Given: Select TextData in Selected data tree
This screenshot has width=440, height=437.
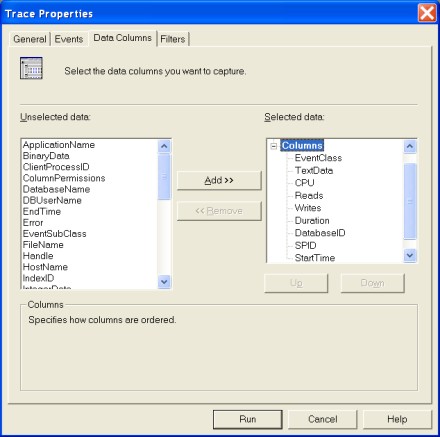Looking at the screenshot, I should pyautogui.click(x=314, y=171).
